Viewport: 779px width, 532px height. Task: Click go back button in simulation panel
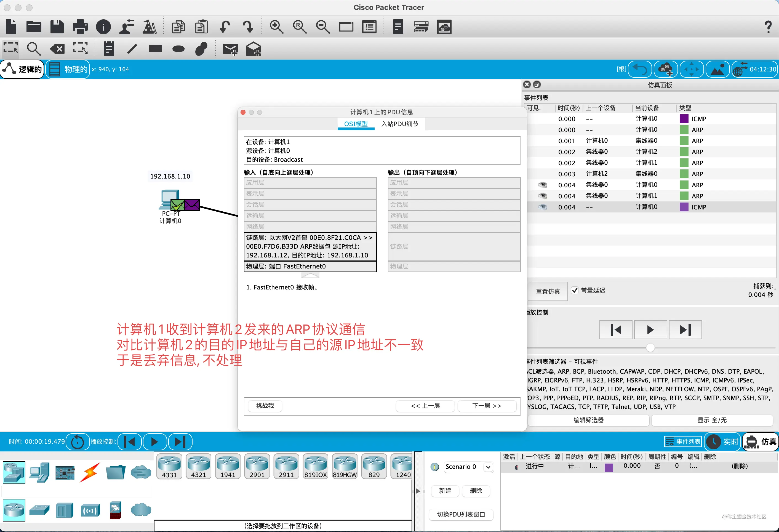pos(616,330)
